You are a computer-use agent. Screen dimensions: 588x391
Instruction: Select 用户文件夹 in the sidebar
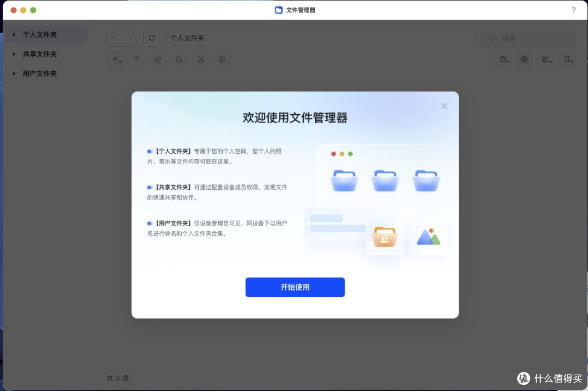point(40,73)
